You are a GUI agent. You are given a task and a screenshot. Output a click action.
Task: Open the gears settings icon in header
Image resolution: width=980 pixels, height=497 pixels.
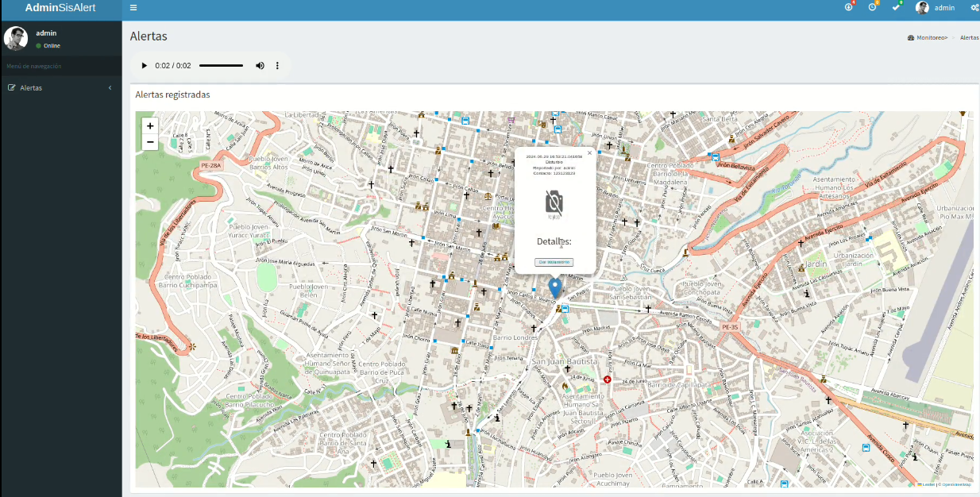click(x=974, y=8)
